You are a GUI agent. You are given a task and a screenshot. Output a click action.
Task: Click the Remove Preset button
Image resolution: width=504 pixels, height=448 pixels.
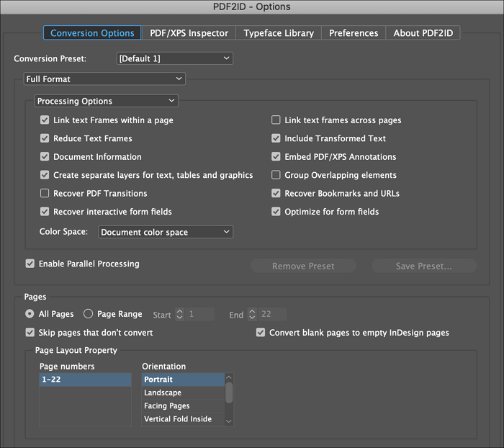[303, 266]
